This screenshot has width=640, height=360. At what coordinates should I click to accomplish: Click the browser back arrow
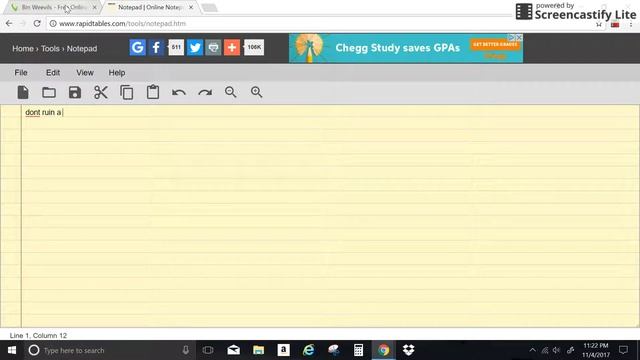coord(9,24)
